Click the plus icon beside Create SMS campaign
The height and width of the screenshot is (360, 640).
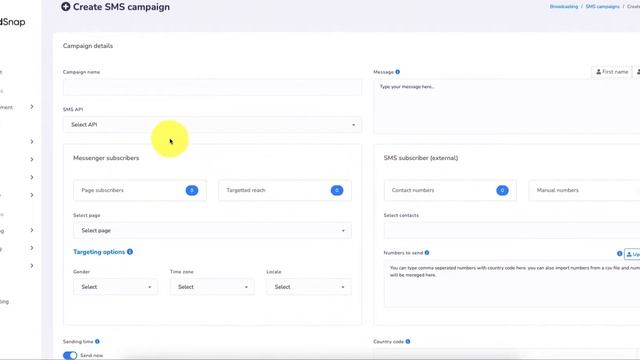[66, 7]
